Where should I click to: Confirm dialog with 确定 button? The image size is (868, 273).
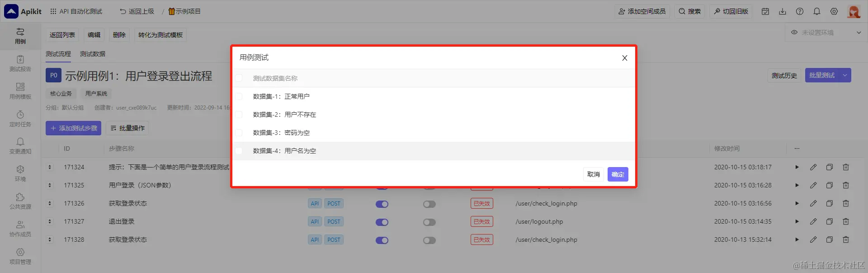[618, 174]
